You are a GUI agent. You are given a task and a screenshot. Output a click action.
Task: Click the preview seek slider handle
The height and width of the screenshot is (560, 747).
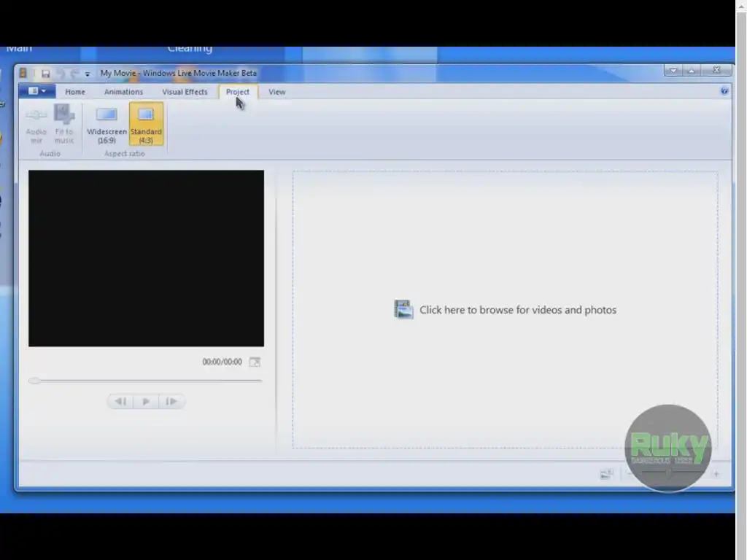coord(34,381)
